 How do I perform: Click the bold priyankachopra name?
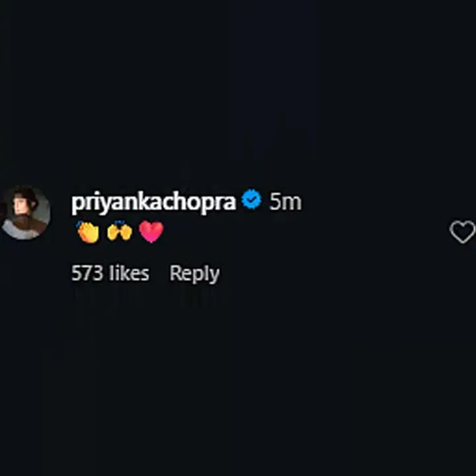[x=153, y=202]
